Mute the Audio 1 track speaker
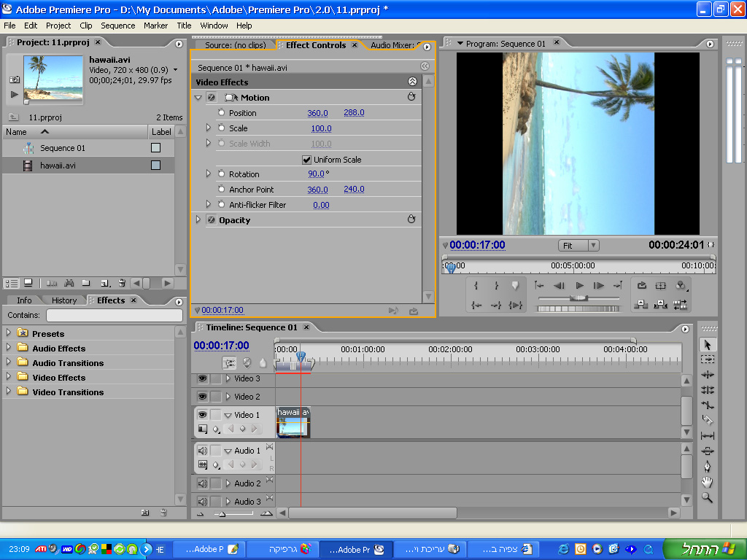The height and width of the screenshot is (560, 747). [202, 451]
